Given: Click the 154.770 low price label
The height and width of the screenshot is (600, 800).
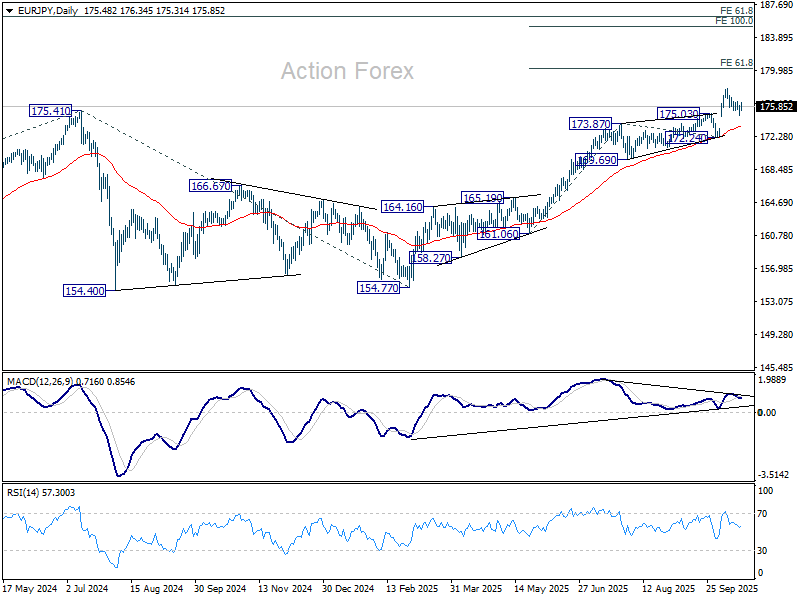Looking at the screenshot, I should [x=379, y=287].
